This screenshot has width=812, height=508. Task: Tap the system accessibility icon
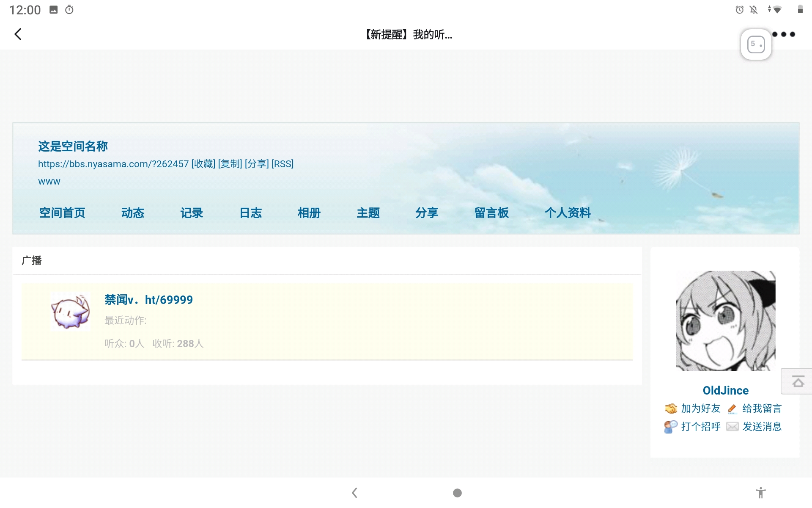[760, 493]
